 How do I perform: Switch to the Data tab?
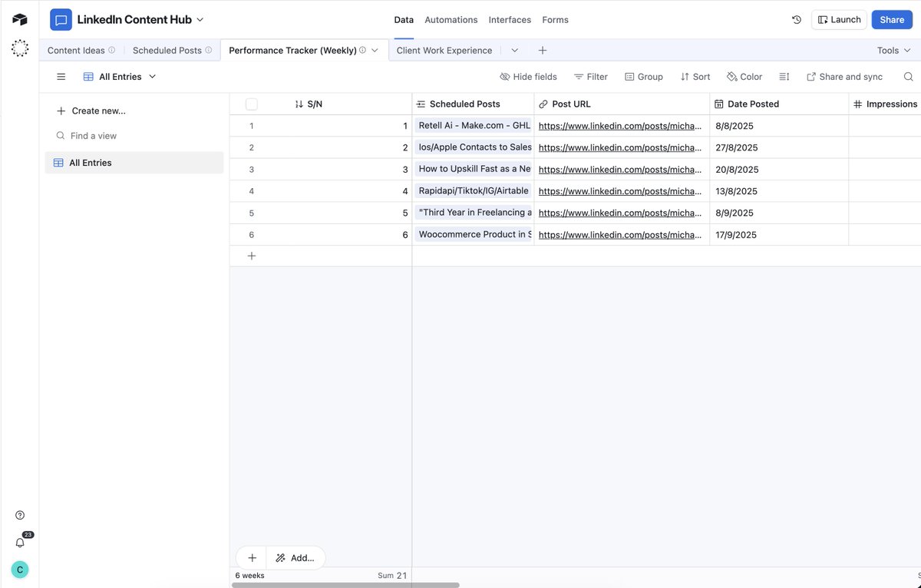tap(404, 20)
